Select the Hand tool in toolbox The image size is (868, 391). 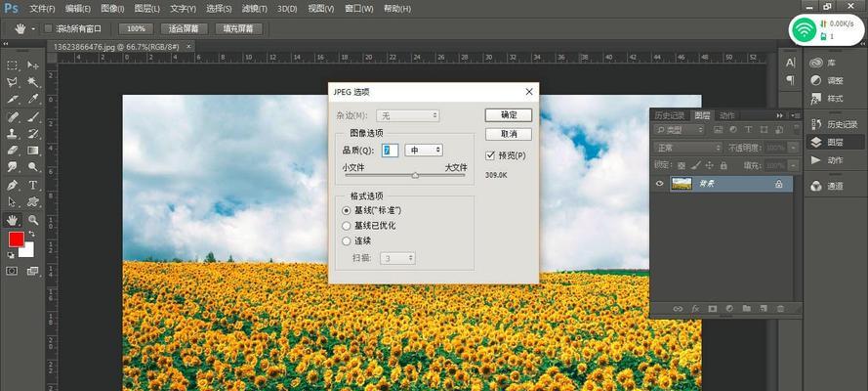pos(12,220)
